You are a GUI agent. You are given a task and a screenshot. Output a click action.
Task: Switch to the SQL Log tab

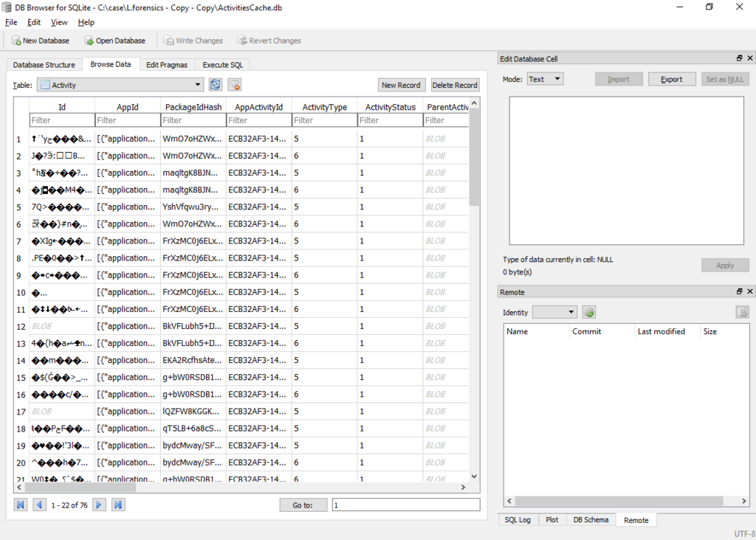pyautogui.click(x=518, y=520)
